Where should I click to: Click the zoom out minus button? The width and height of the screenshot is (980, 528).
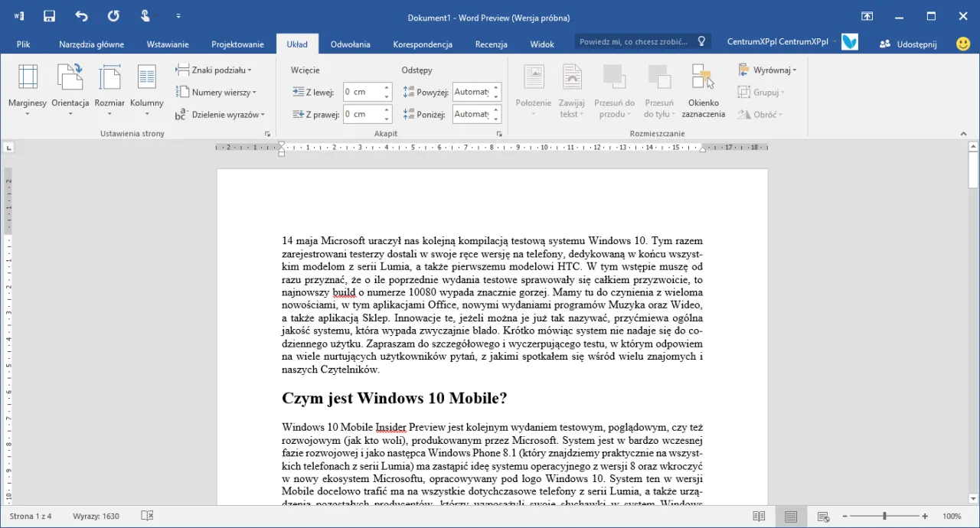tap(845, 517)
